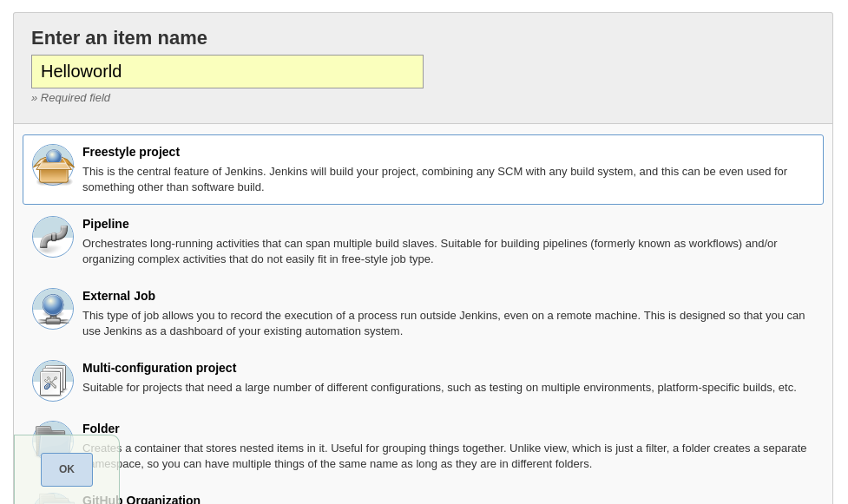Click the Multi-configuration project description text
This screenshot has height=504, width=848.
coord(439,388)
